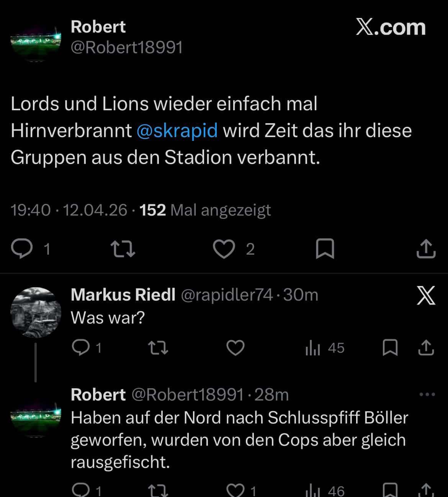This screenshot has height=497, width=448.
Task: Bookmark Markus Riedl's reply
Action: [x=390, y=348]
